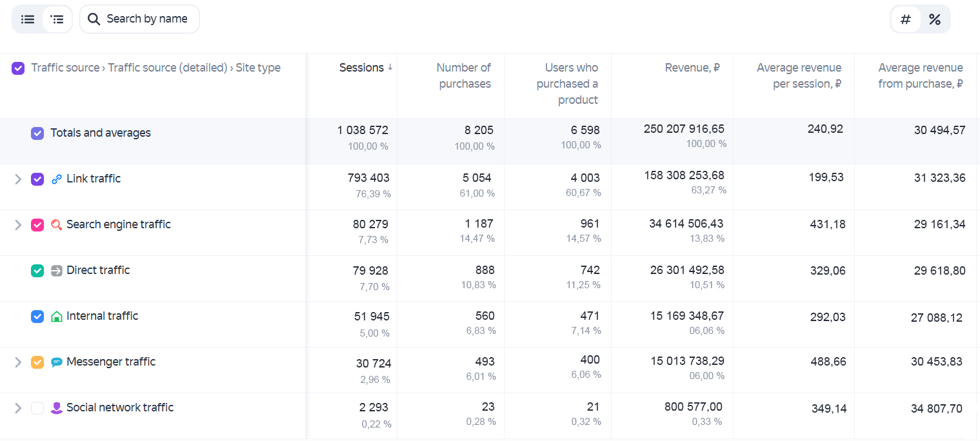This screenshot has height=441, width=980.
Task: Uncheck the Totals and averages checkbox
Action: point(37,133)
